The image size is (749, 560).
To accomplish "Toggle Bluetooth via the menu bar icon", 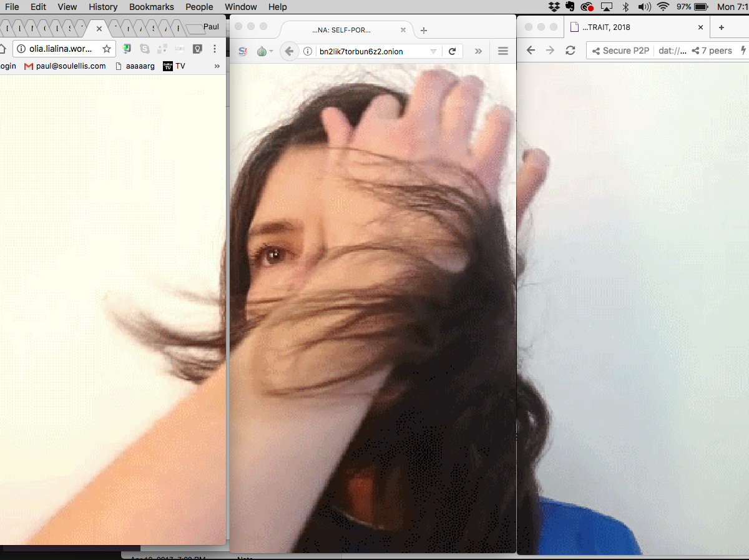I will pos(627,7).
